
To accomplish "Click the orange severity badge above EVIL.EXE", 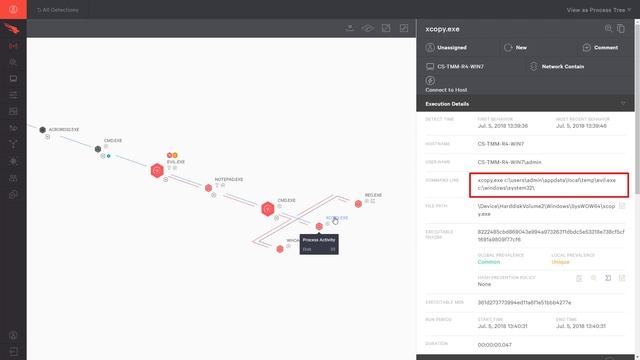I will point(175,155).
